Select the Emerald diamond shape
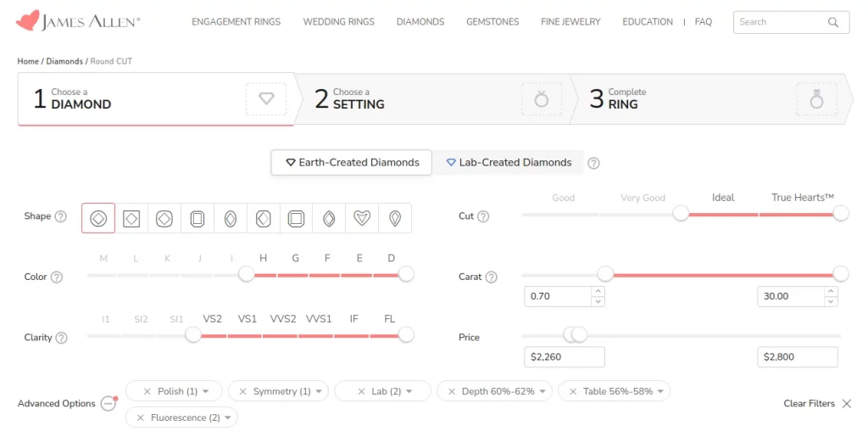This screenshot has width=868, height=437. tap(197, 218)
